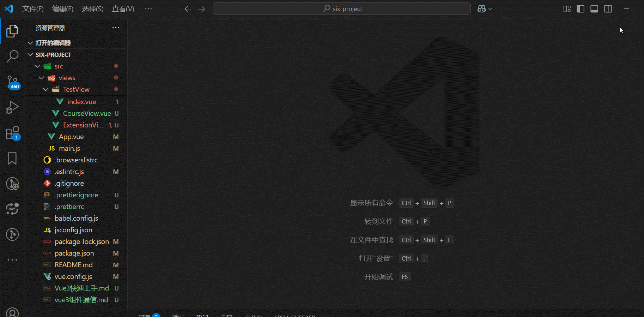Viewport: 644px width, 317px height.
Task: Open Source Control view with 460 badge
Action: point(12,82)
